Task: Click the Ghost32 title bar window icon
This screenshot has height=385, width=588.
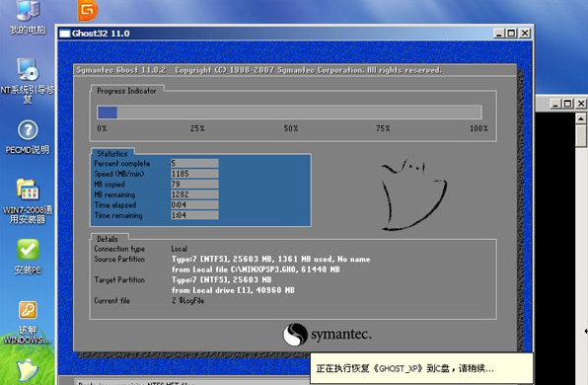Action: coord(65,34)
